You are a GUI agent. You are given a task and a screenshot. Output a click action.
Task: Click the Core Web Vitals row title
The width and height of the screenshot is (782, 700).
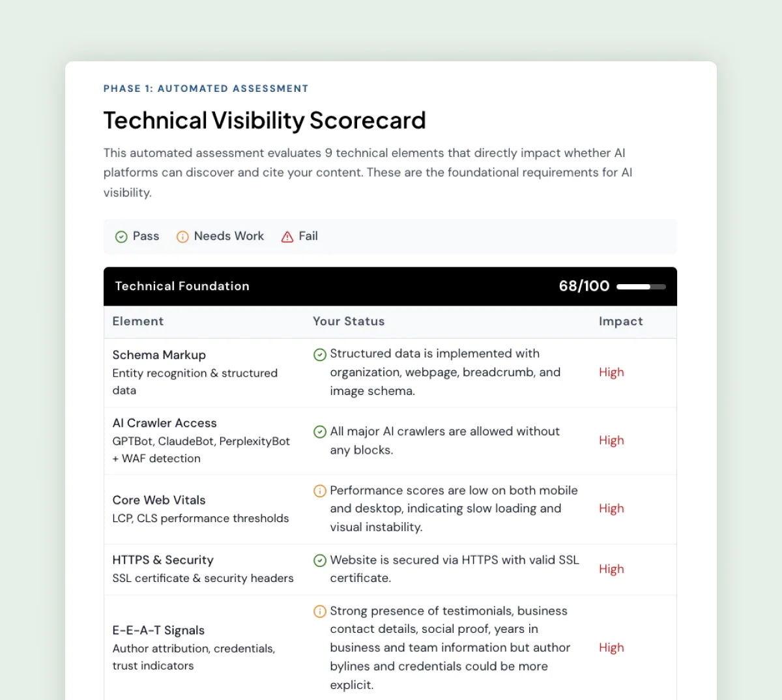click(x=159, y=500)
